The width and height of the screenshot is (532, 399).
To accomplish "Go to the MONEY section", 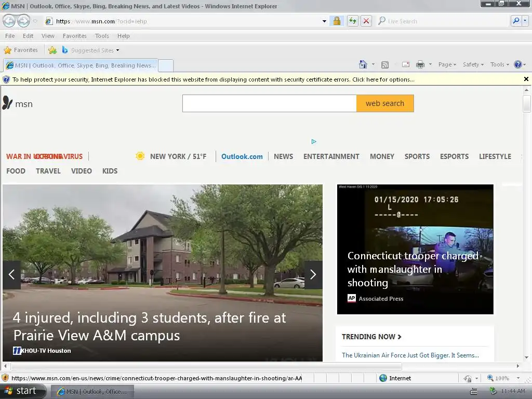I will coord(382,156).
